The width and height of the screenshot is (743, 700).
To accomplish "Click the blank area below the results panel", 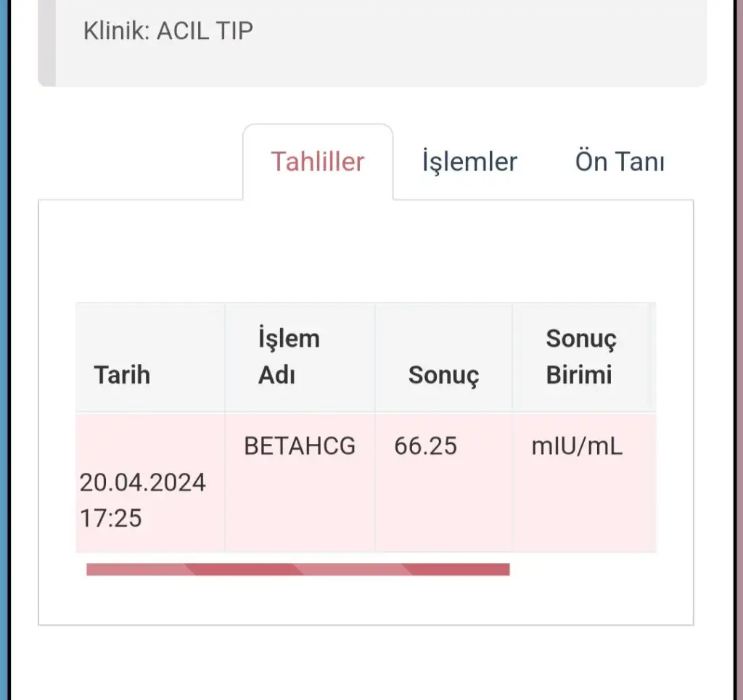I will (x=363, y=664).
